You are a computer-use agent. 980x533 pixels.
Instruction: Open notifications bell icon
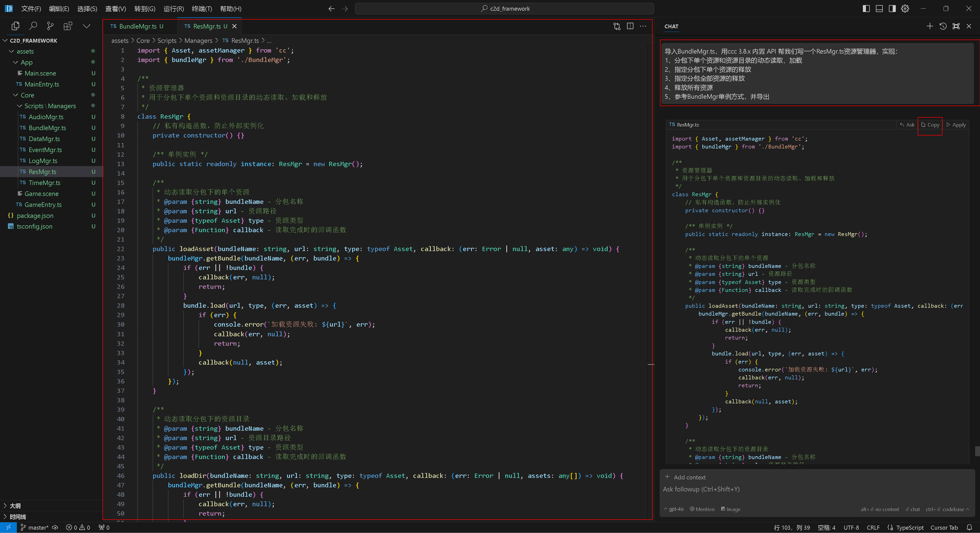pyautogui.click(x=969, y=528)
